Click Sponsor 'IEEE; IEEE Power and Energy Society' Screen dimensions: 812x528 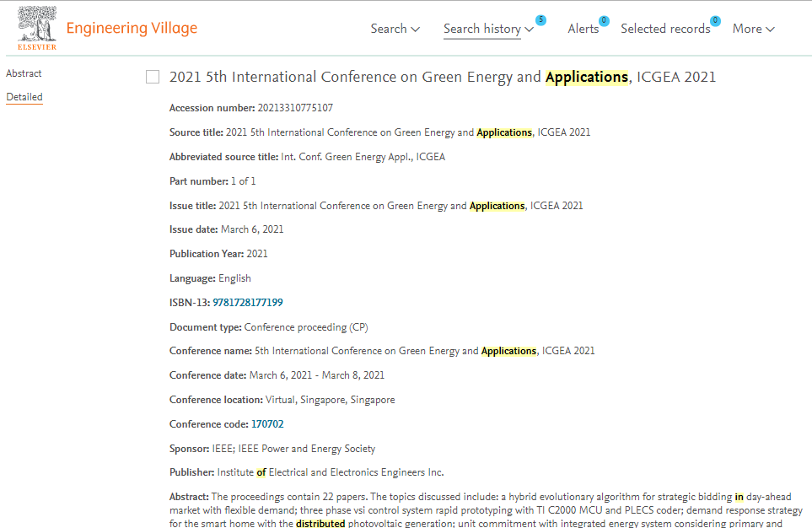(293, 449)
